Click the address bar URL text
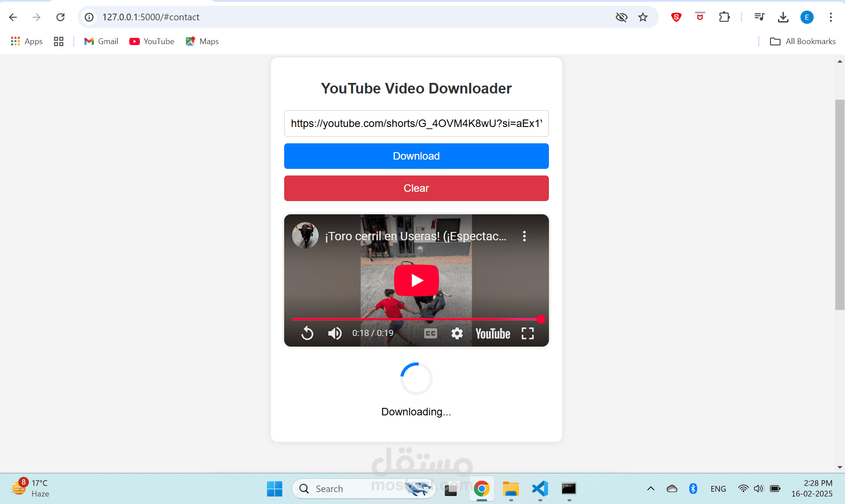 pyautogui.click(x=151, y=17)
